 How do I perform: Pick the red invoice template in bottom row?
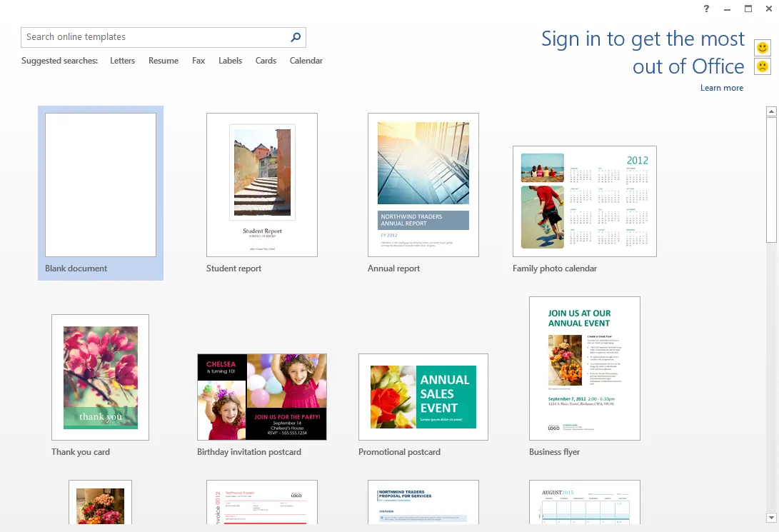(262, 502)
